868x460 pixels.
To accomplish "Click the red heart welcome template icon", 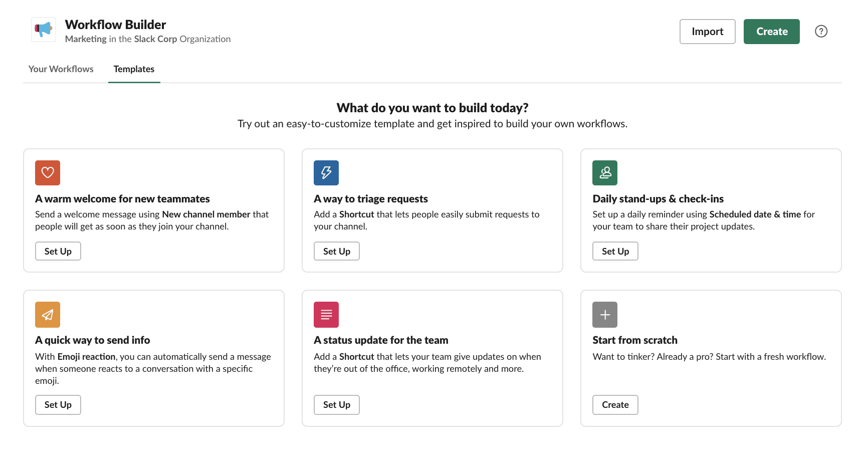I will tap(47, 172).
